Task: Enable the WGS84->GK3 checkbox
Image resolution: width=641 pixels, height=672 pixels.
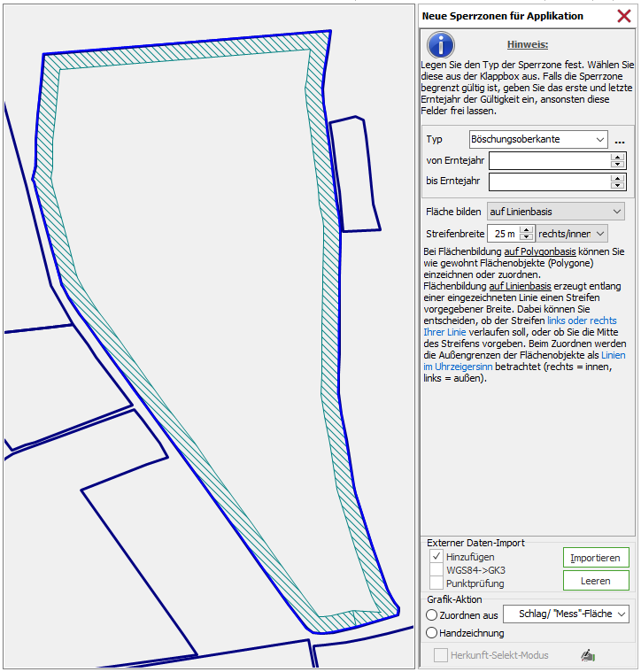Action: point(436,570)
